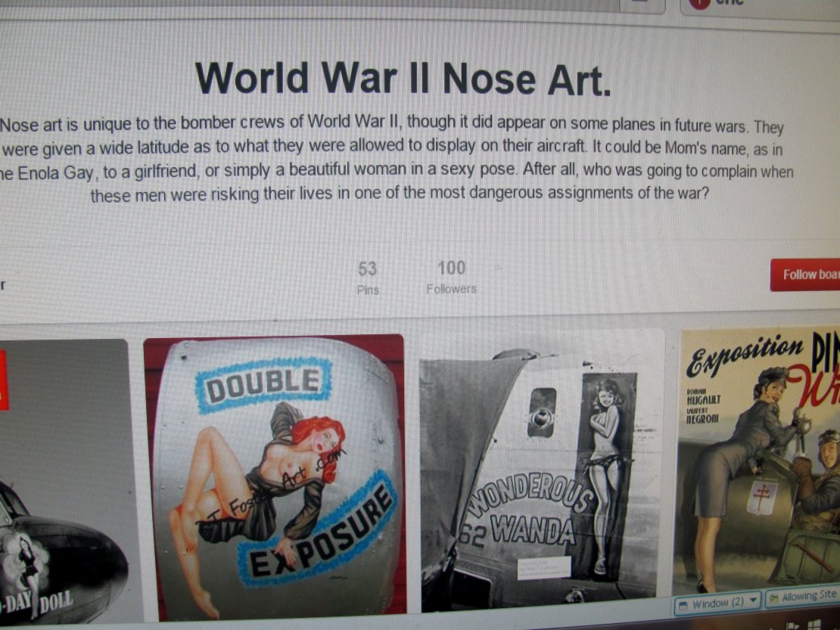Open the 53 Pins count

368,278
